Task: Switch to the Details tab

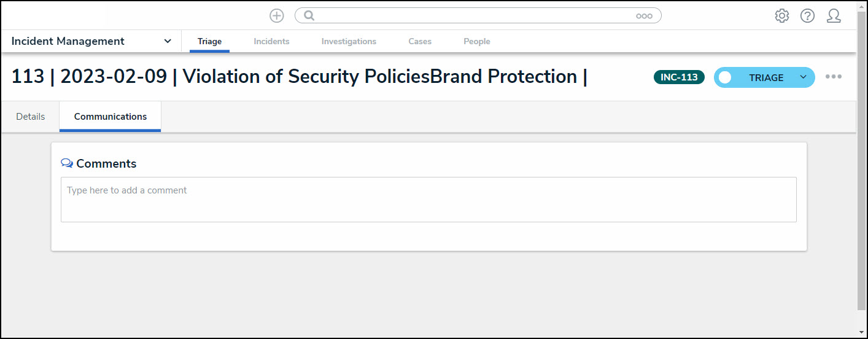Action: click(x=31, y=117)
